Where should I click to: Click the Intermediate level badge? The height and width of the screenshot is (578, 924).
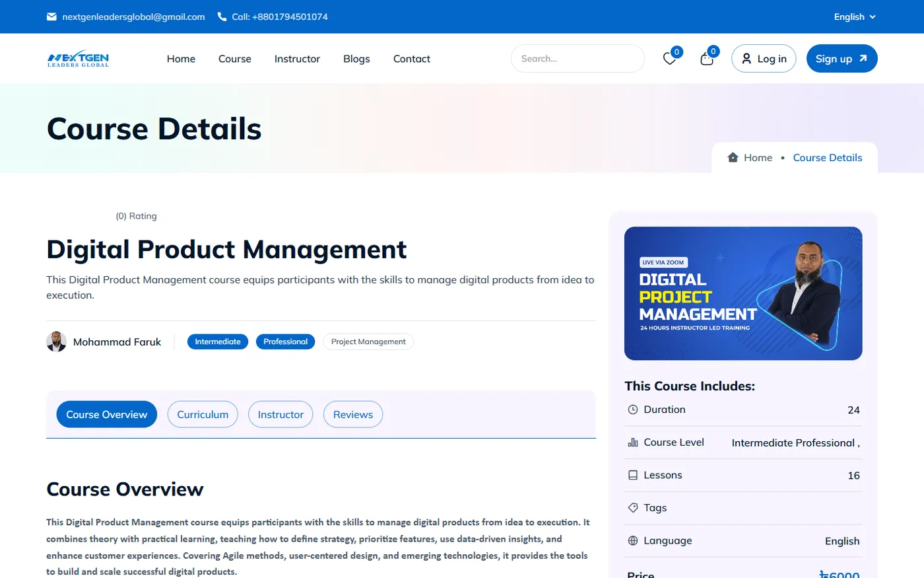pos(218,342)
